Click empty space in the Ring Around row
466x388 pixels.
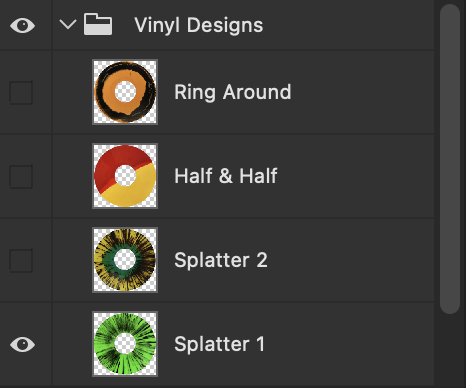[363, 92]
